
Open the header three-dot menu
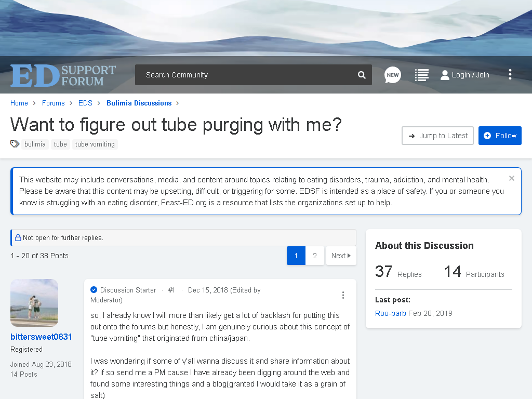510,74
